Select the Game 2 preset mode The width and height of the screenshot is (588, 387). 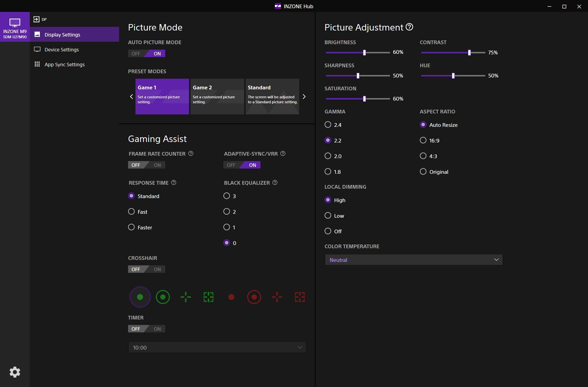[217, 96]
